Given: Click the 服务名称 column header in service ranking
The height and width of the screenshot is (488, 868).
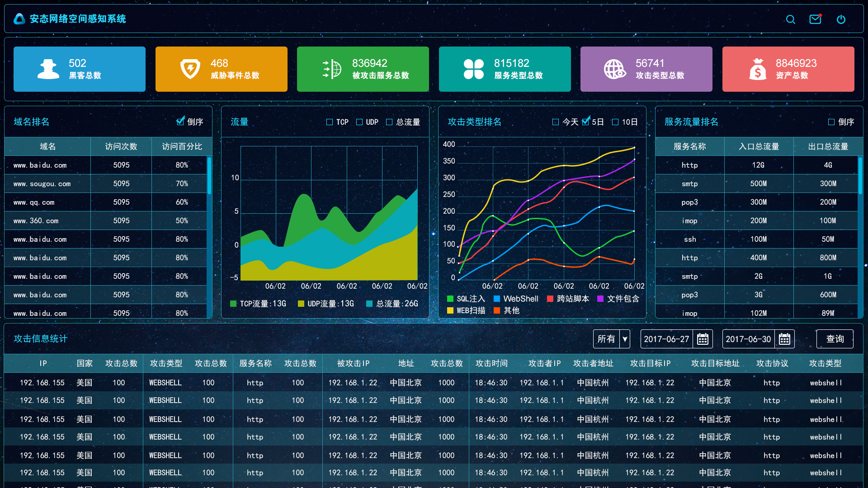Looking at the screenshot, I should (690, 146).
